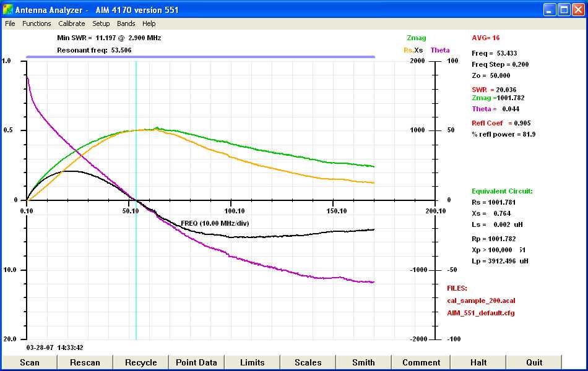Click the 'Refl Coef = 0.905' readout
This screenshot has height=371, width=588.
501,123
